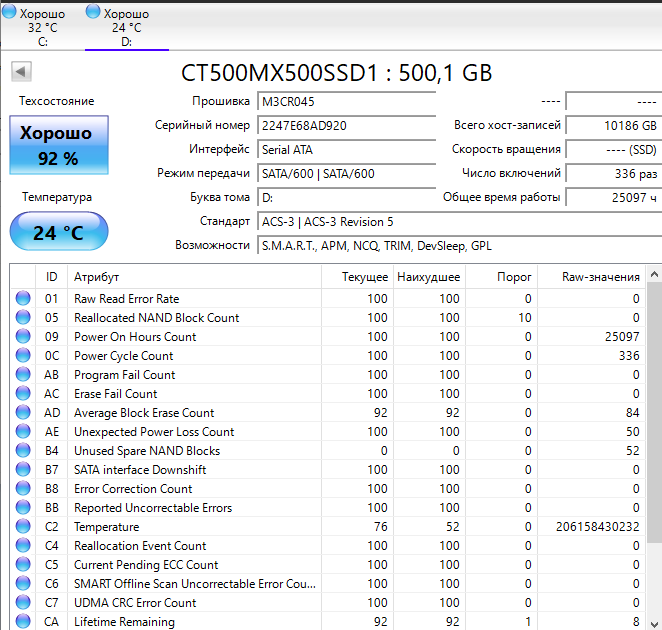Click the status icon for UDMA CRC Error Count
Viewport: 662px width, 630px height.
(x=23, y=602)
